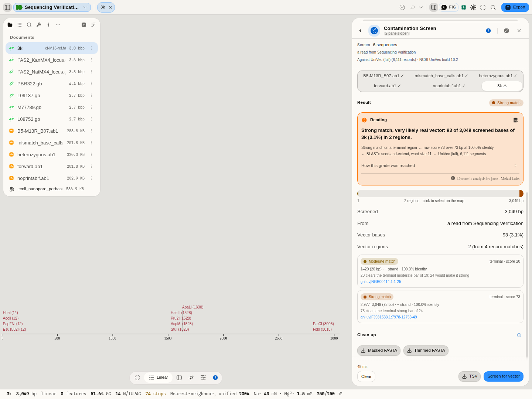Image resolution: width=532 pixels, height=399 pixels.
Task: Open the gnl|uv|FJ931533.1:7978-12753-49 record link
Action: coord(389,317)
